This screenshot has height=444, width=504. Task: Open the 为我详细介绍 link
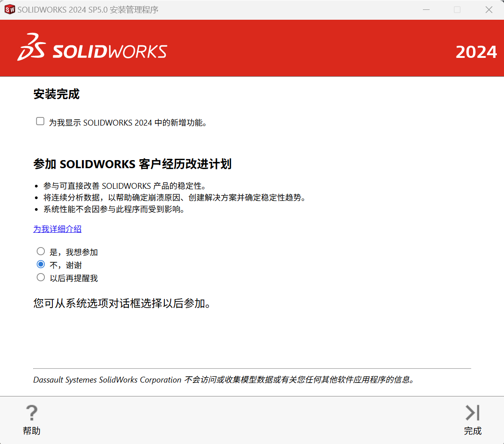[57, 229]
